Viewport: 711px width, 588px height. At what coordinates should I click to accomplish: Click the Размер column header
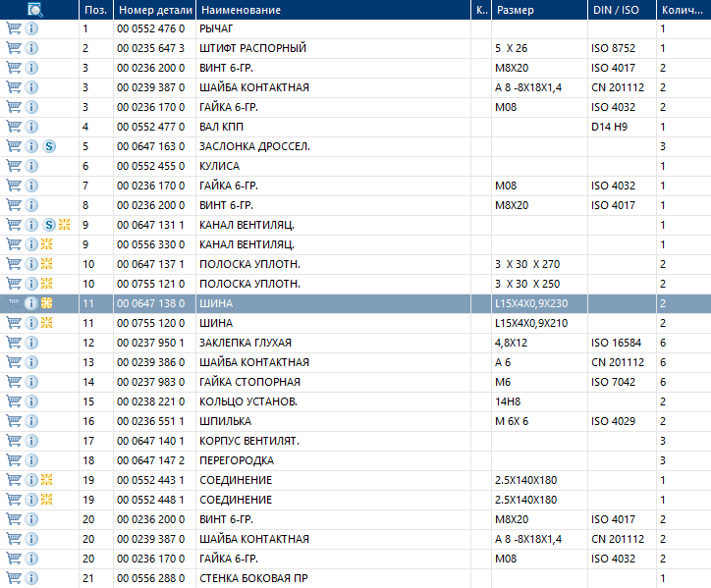tap(539, 10)
